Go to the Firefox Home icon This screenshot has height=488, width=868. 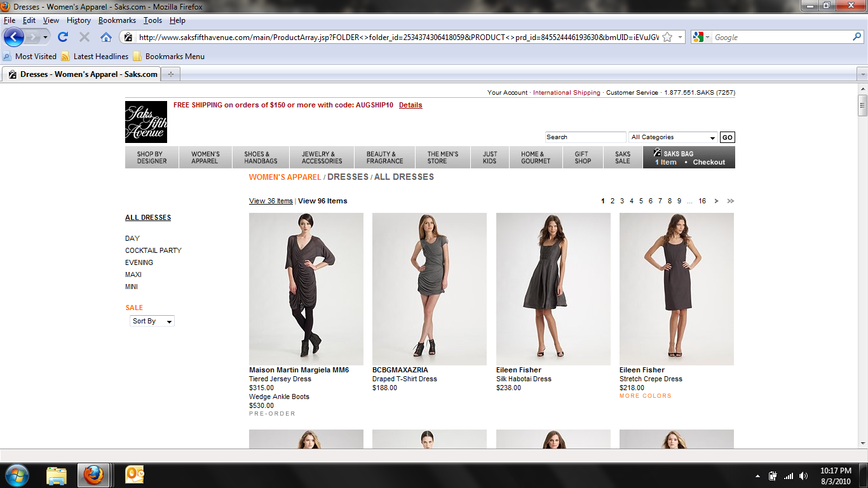pos(106,37)
